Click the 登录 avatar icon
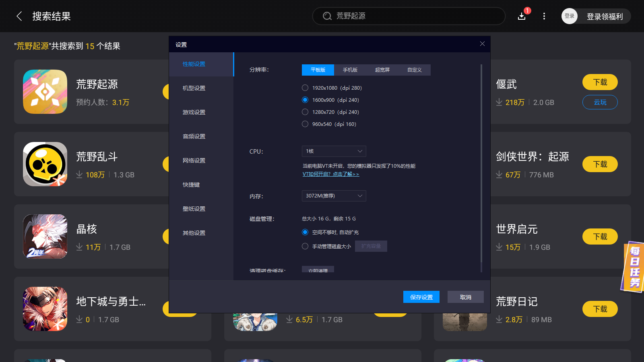 point(570,16)
